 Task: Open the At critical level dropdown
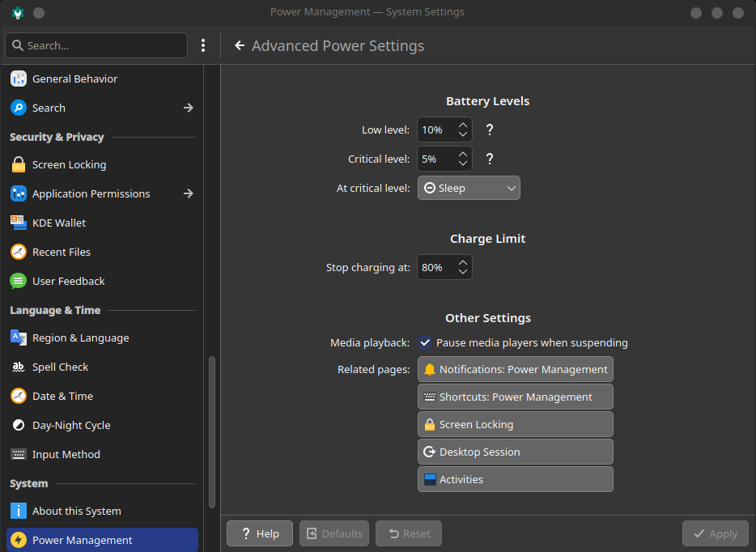[x=469, y=188]
